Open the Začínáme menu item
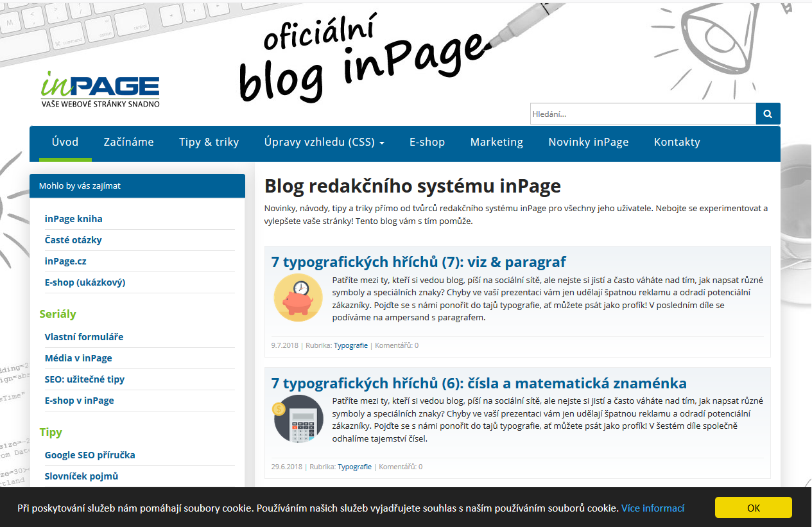812x527 pixels. [x=128, y=143]
